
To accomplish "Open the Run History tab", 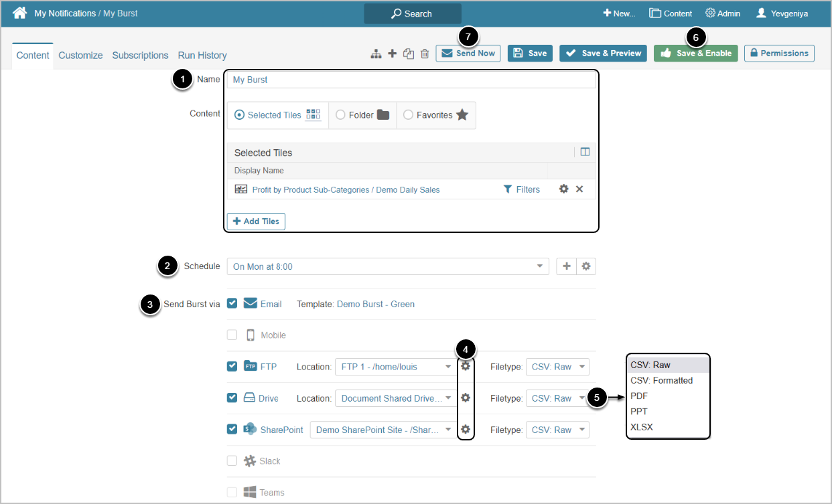I will coord(202,56).
